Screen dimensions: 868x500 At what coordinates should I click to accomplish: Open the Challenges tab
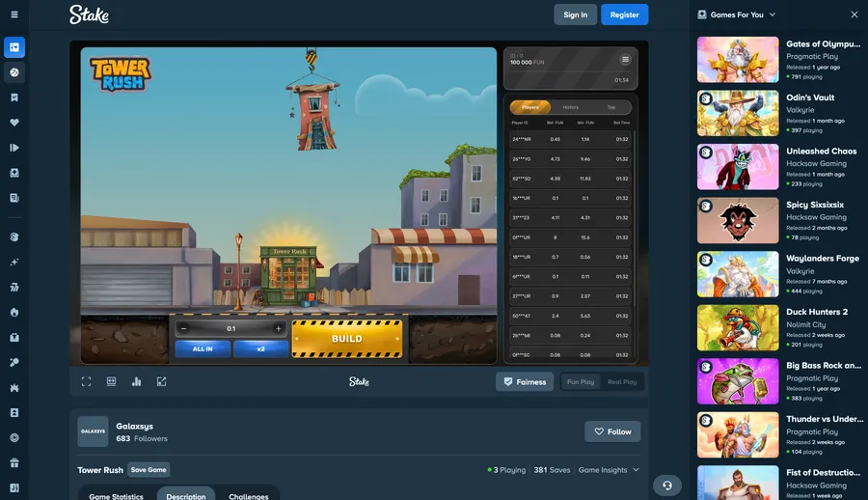click(249, 496)
